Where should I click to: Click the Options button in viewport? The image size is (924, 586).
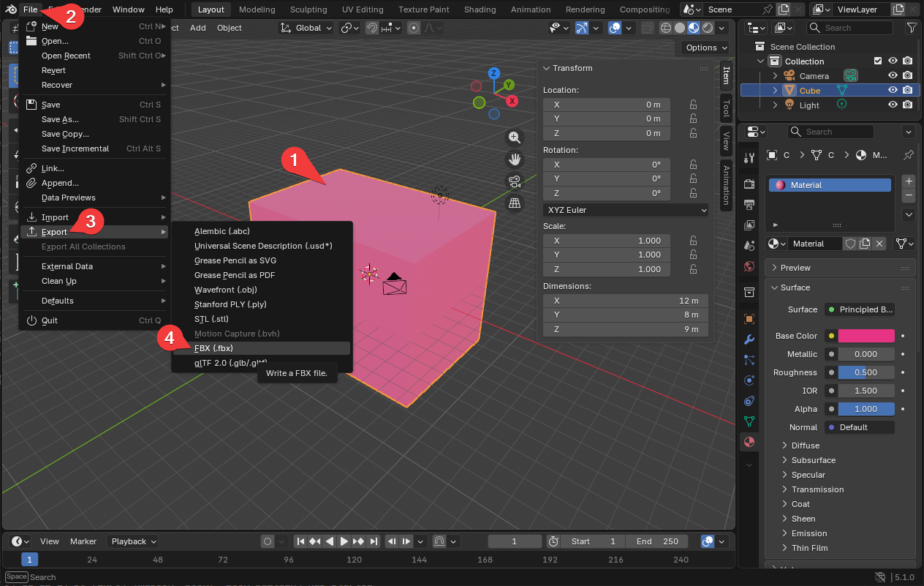pyautogui.click(x=706, y=48)
